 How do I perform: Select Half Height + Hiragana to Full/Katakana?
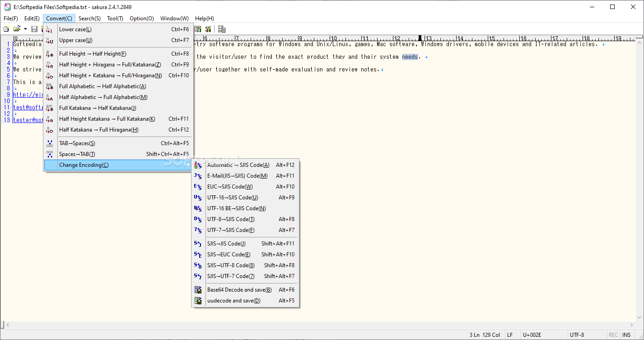(x=118, y=65)
